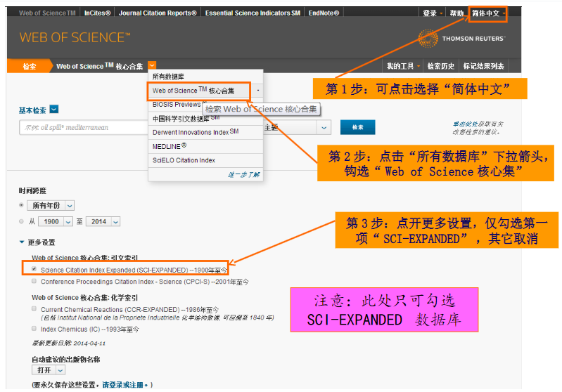
Task: Click blue arrow icon next to 基本检索
Action: tap(54, 110)
